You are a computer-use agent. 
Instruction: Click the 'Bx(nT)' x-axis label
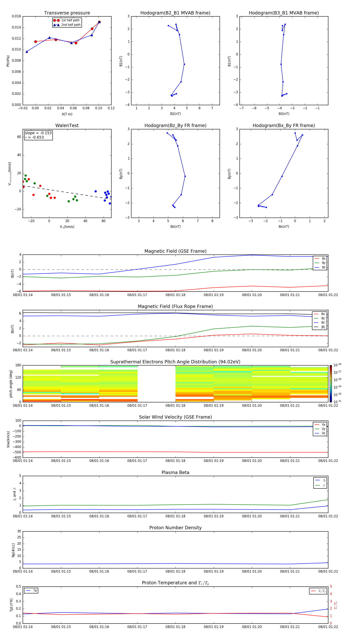pyautogui.click(x=284, y=227)
